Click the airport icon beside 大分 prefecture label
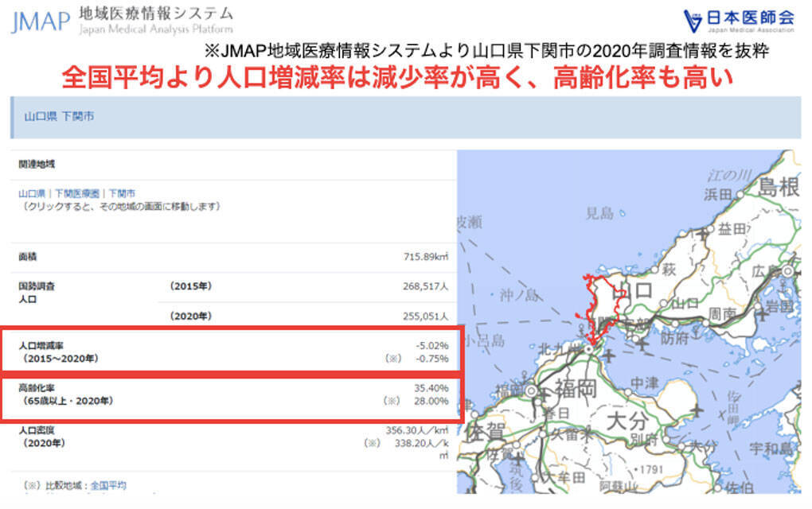The height and width of the screenshot is (509, 812). [x=697, y=411]
